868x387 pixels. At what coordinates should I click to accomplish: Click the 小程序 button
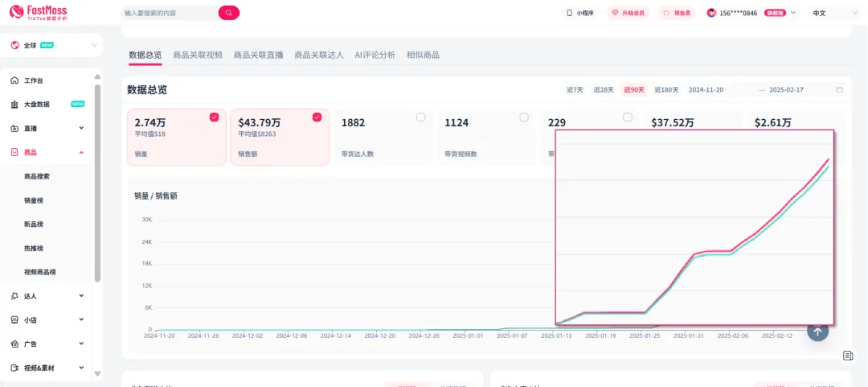(x=579, y=13)
